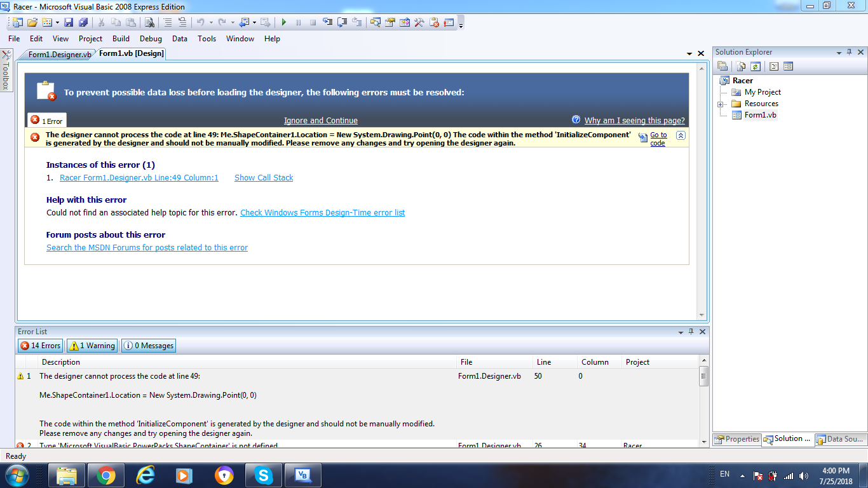The image size is (868, 488).
Task: Click the Save floppy disk icon
Action: click(69, 22)
